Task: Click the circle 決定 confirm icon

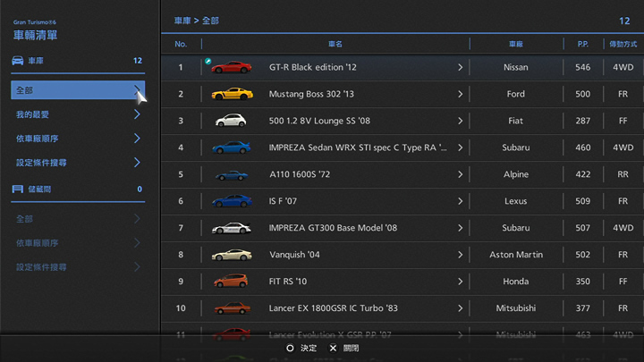Action: [x=290, y=348]
